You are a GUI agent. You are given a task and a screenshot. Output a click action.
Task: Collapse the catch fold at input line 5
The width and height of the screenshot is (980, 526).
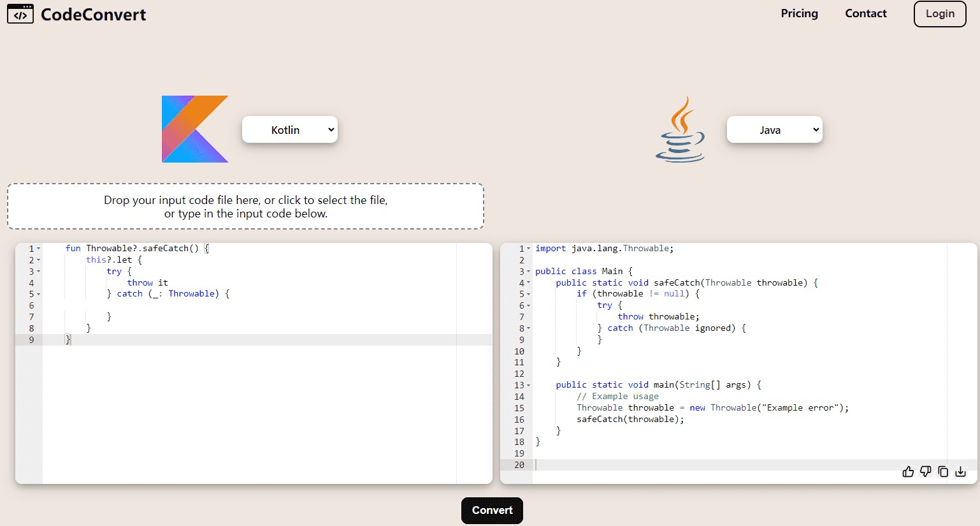coord(38,294)
